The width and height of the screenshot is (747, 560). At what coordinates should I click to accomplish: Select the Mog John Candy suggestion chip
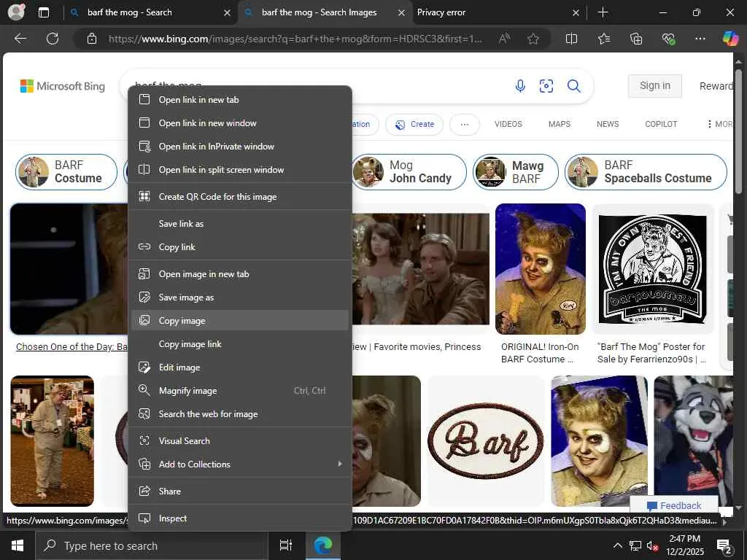pos(409,172)
